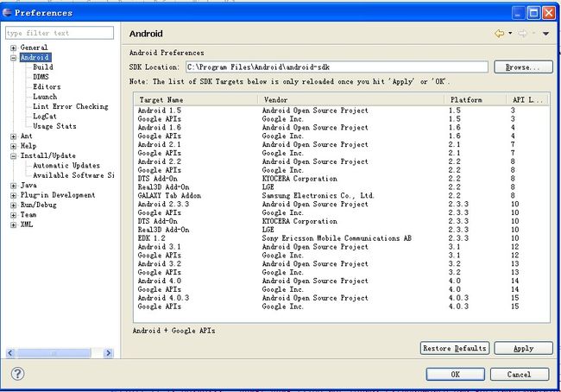Select the EDK 1.2 row
The image size is (561, 392).
pyautogui.click(x=342, y=238)
